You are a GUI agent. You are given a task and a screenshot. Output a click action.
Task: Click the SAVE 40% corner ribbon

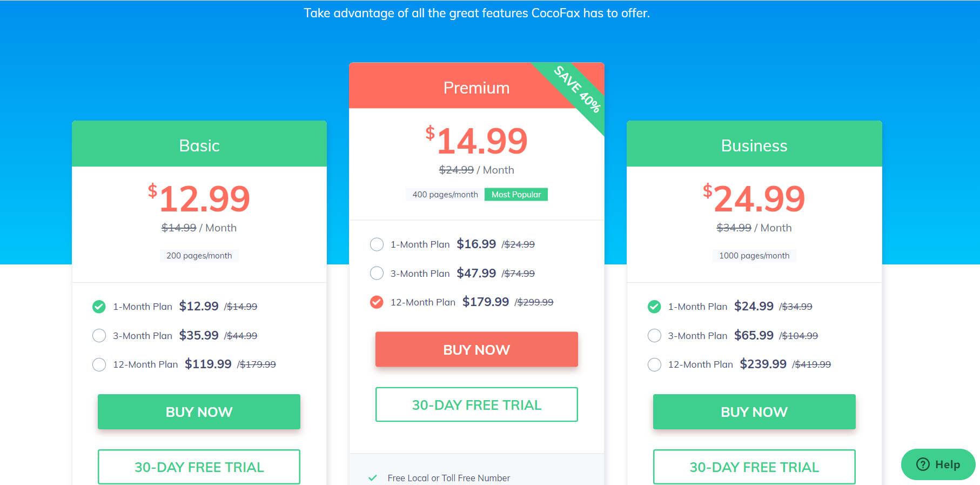click(577, 89)
